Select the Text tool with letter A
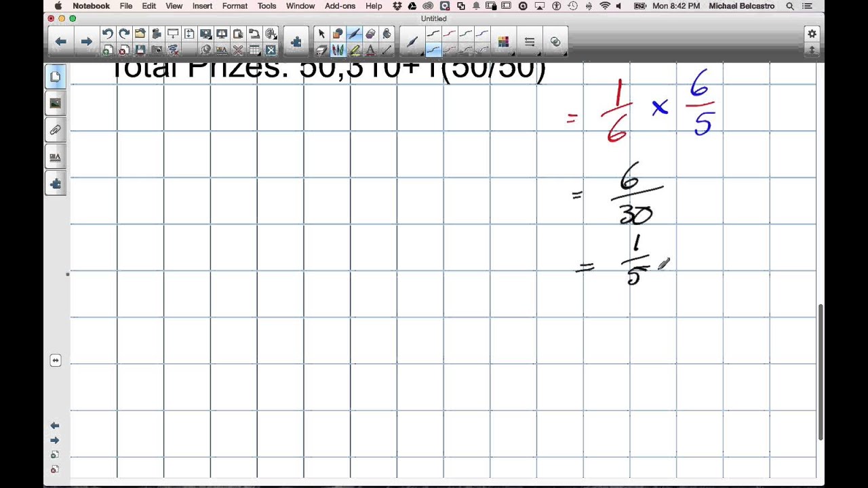868x488 pixels. (x=370, y=50)
